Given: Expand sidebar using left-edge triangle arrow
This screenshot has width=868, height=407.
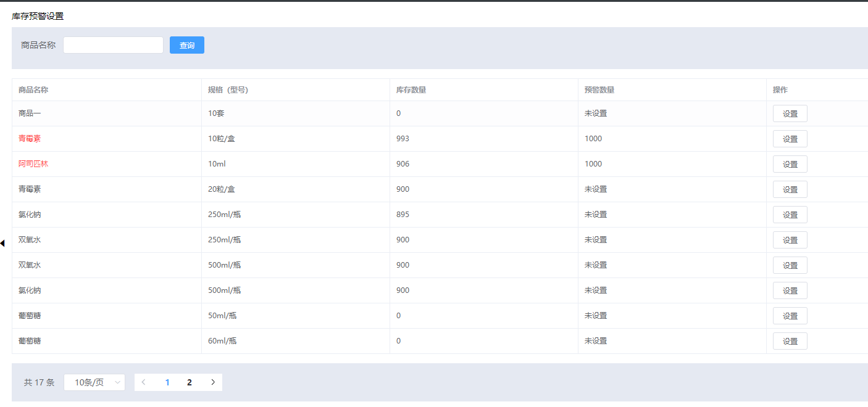Looking at the screenshot, I should (2, 244).
